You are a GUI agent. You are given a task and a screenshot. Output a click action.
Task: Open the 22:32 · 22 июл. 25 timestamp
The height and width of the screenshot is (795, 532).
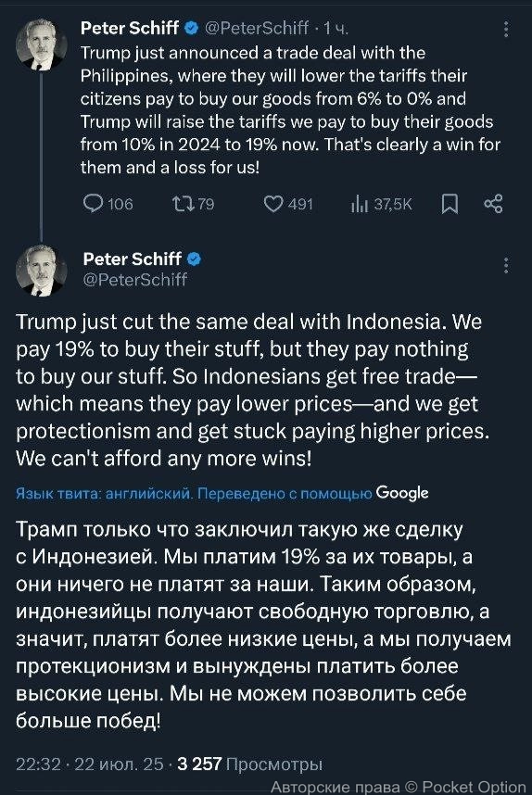click(90, 763)
